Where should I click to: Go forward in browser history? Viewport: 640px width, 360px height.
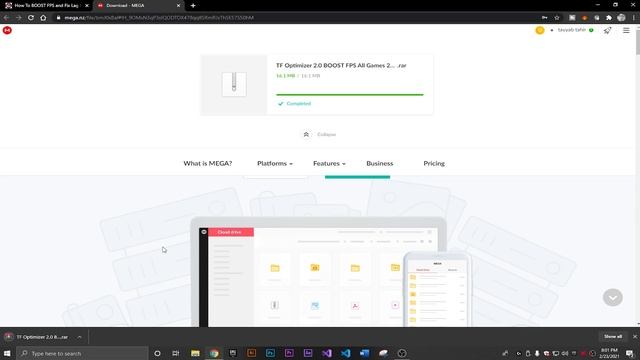[18, 18]
